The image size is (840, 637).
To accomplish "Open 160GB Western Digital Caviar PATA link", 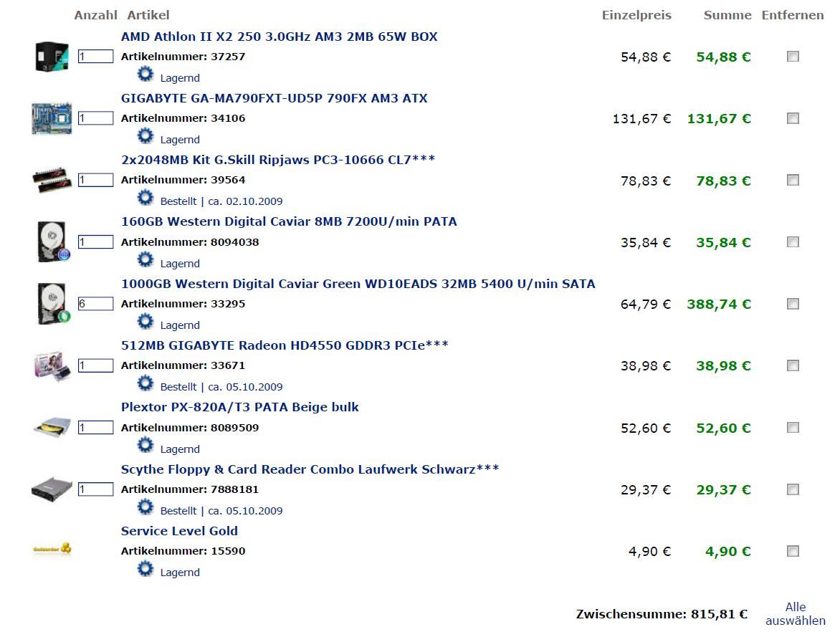I will [x=289, y=221].
